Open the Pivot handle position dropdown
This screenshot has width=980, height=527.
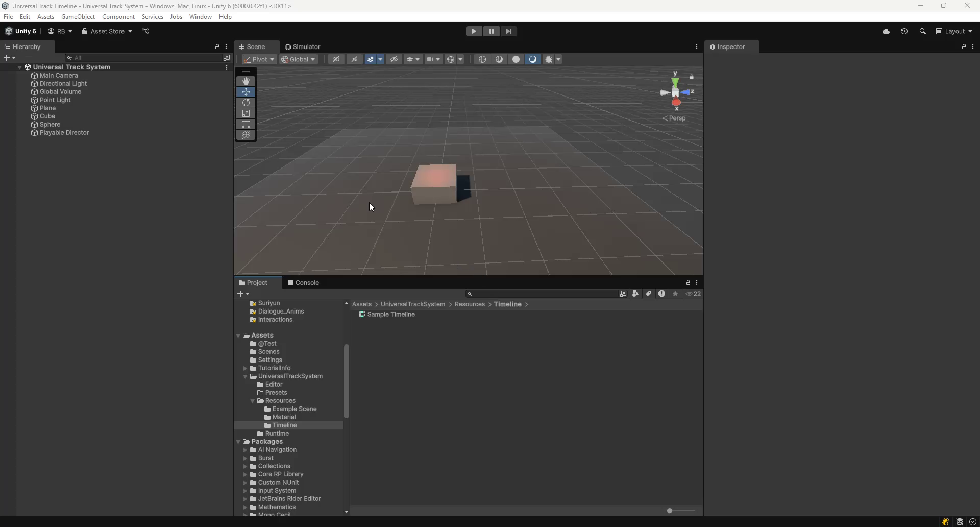(x=259, y=59)
